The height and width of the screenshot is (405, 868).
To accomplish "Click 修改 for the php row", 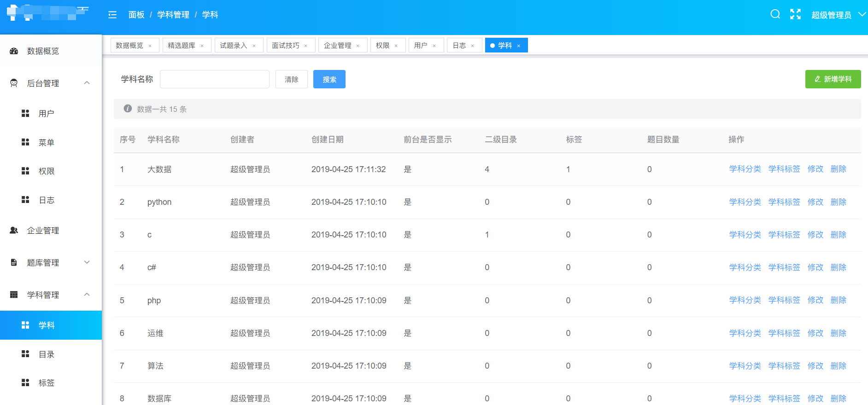I will (x=815, y=300).
